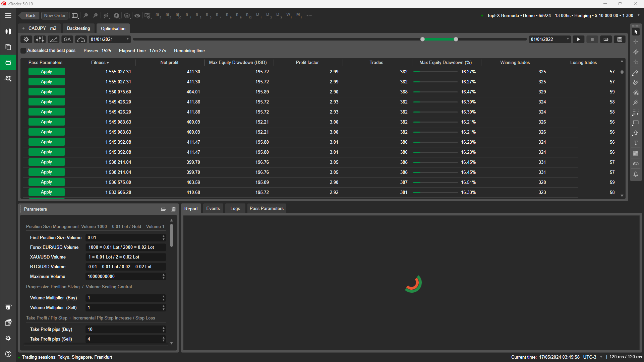Open the Events tab

click(213, 209)
